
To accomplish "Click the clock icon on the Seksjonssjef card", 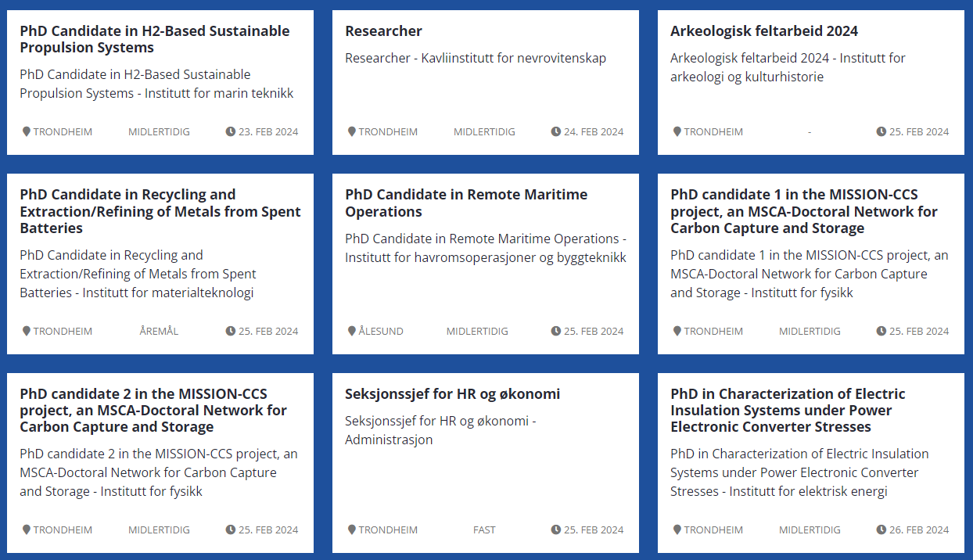I will click(556, 529).
